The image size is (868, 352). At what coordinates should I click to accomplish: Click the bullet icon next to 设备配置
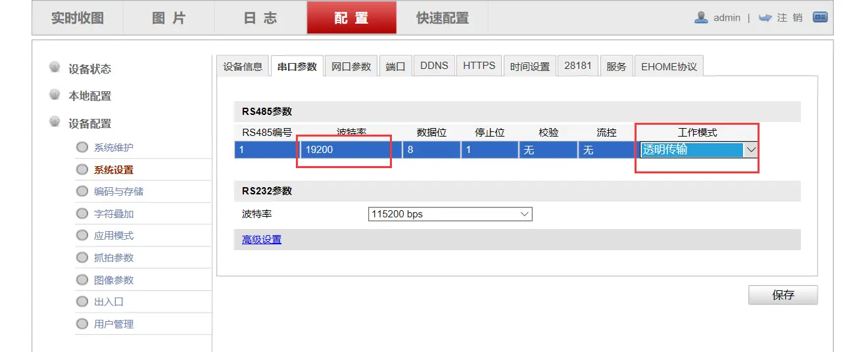click(x=55, y=123)
